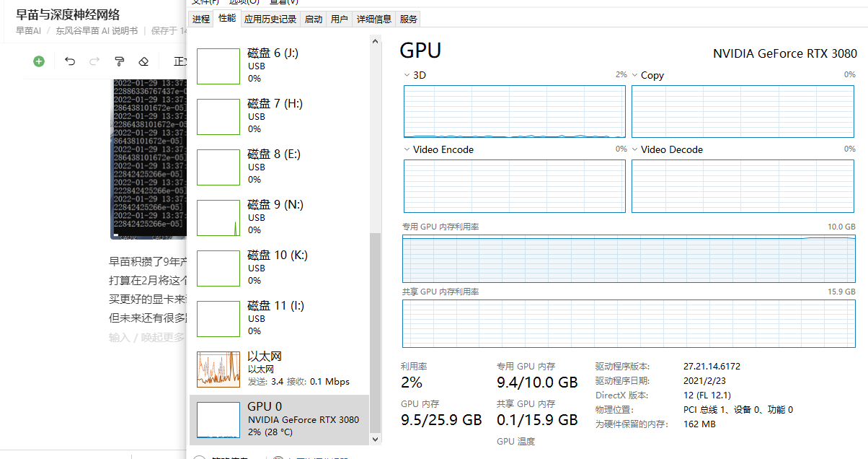
Task: Open the 详细信息 tab
Action: point(374,19)
